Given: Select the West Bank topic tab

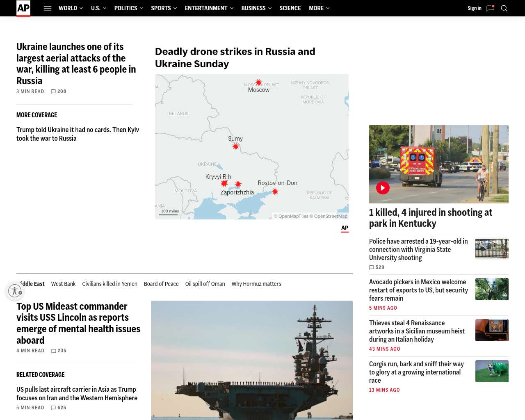Looking at the screenshot, I should click(x=63, y=284).
